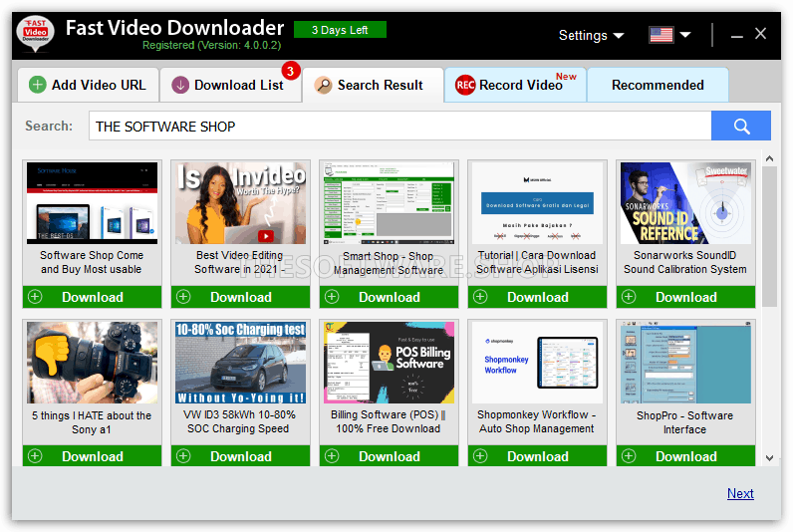Open Is Invideo Worth The Hype thumbnail
The height and width of the screenshot is (532, 793).
click(x=240, y=203)
